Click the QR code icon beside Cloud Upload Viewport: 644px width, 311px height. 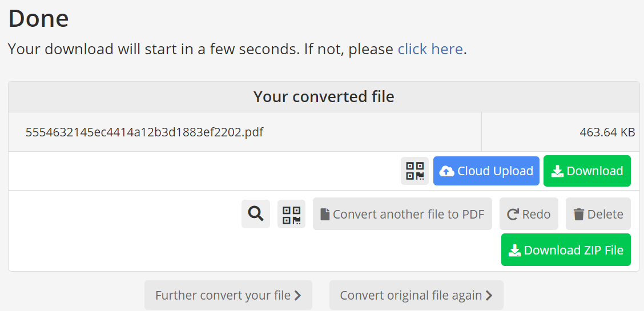pos(414,171)
